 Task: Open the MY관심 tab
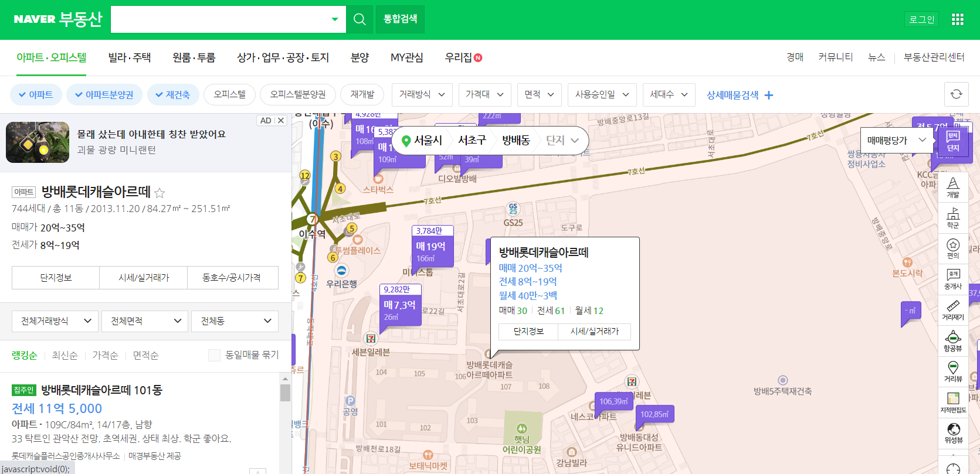pos(407,57)
